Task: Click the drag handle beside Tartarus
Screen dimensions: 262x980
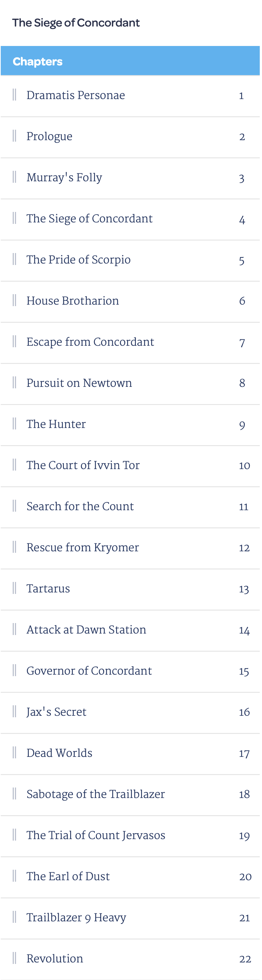Action: click(15, 589)
